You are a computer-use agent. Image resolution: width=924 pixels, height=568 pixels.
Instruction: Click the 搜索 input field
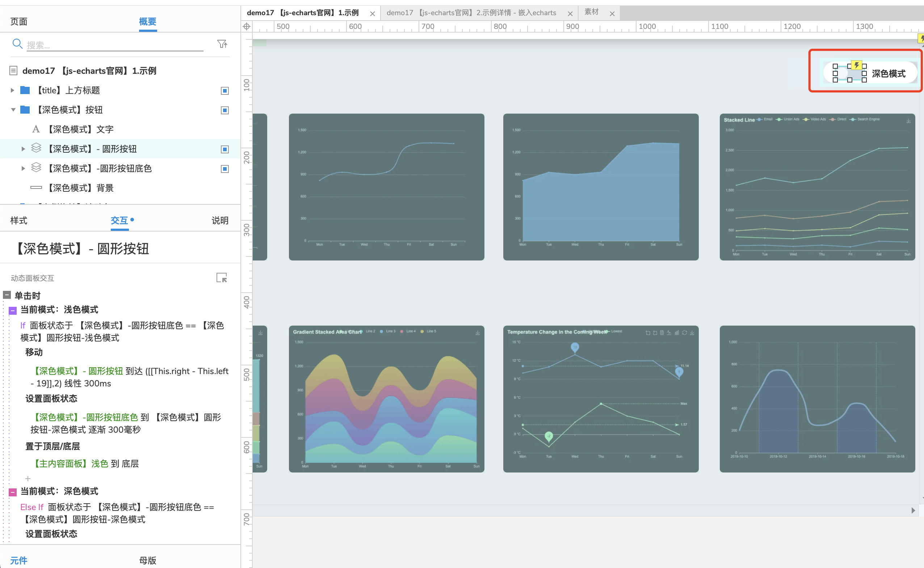[115, 45]
